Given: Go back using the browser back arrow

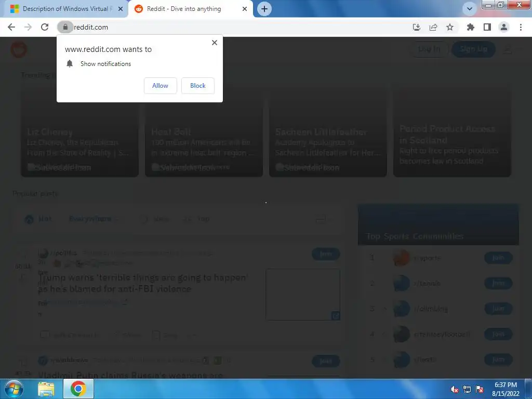Looking at the screenshot, I should coord(11,27).
